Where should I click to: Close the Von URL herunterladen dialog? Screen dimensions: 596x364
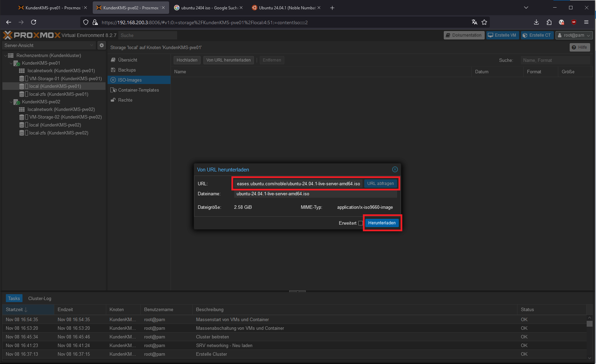point(395,169)
